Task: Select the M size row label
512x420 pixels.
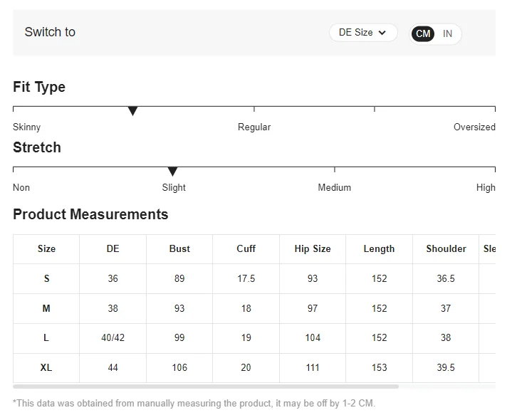Action: (x=46, y=308)
